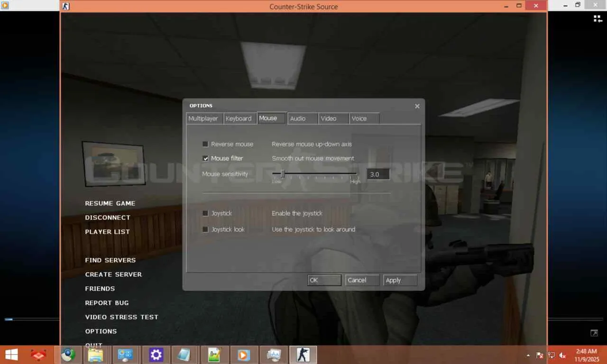This screenshot has height=364, width=607.
Task: Open File Explorer from the taskbar
Action: click(x=96, y=355)
